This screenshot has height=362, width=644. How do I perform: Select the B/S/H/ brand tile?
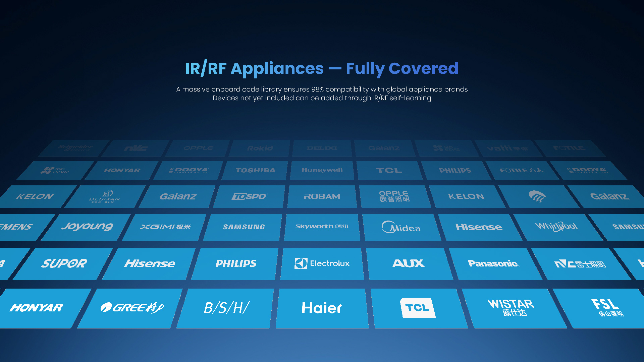226,308
